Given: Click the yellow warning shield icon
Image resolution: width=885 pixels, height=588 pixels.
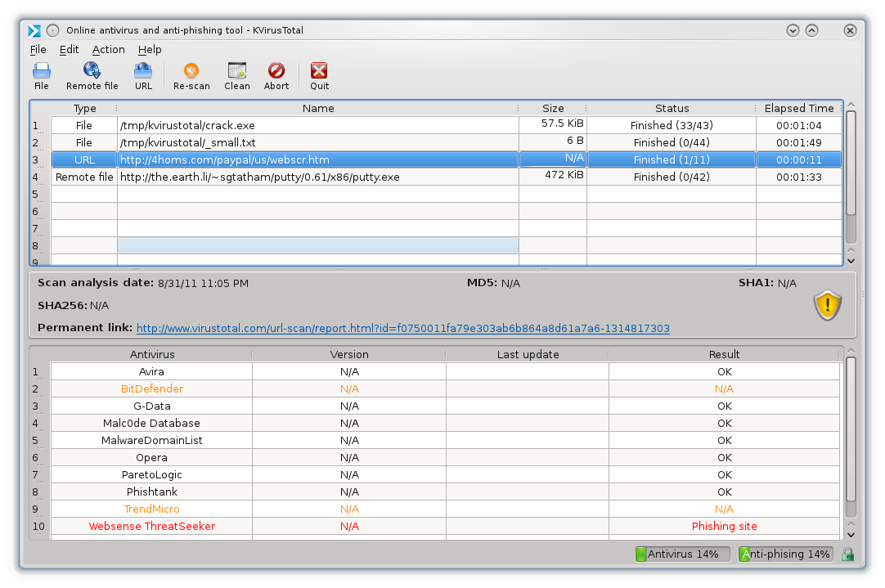Looking at the screenshot, I should (828, 305).
